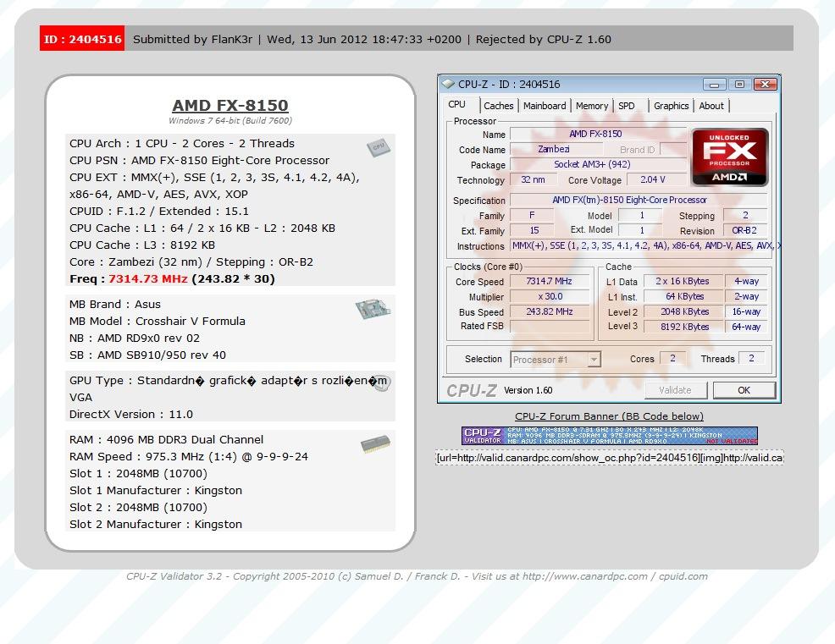Switch to the SPD tab

[x=627, y=106]
